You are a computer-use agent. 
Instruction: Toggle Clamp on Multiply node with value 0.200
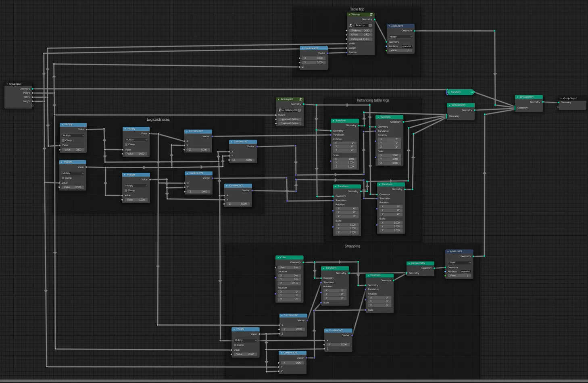pos(236,345)
